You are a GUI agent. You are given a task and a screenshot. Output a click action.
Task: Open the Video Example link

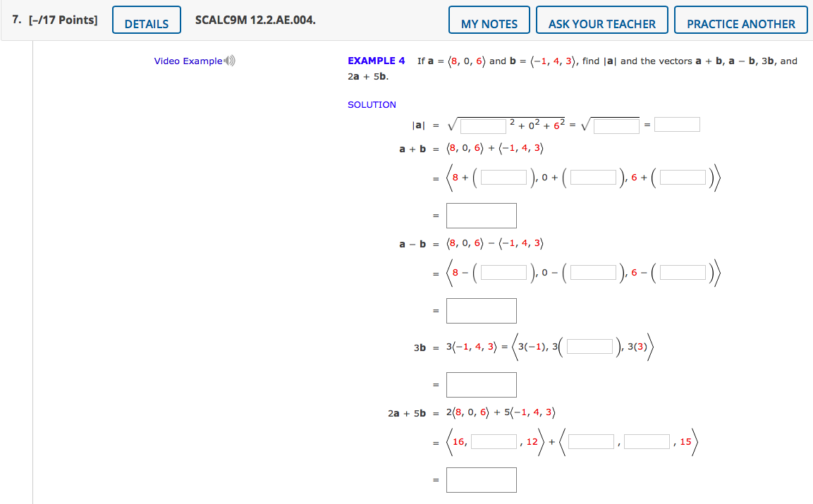point(190,61)
